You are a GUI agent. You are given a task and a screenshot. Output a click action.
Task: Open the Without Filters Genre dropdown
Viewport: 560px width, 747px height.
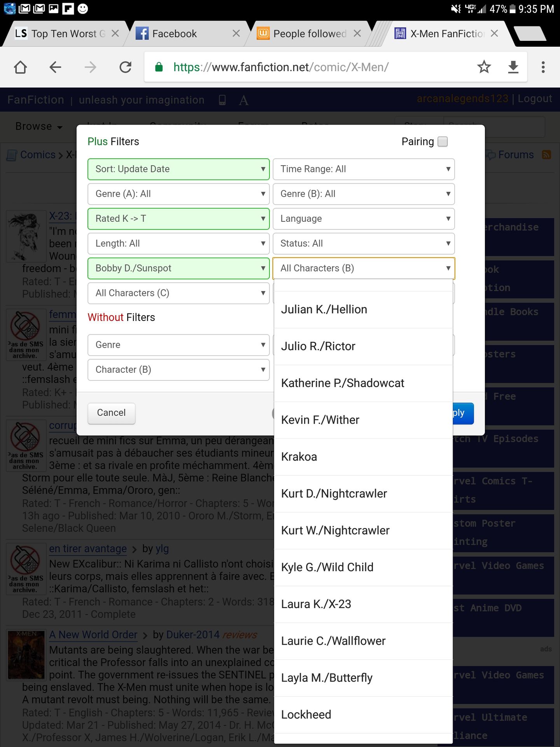(x=178, y=345)
